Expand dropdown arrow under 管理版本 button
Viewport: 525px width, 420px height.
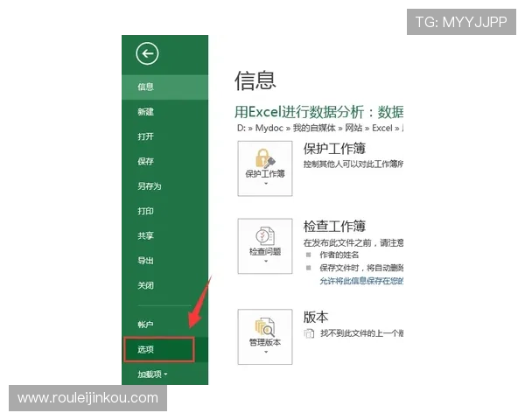coord(266,352)
